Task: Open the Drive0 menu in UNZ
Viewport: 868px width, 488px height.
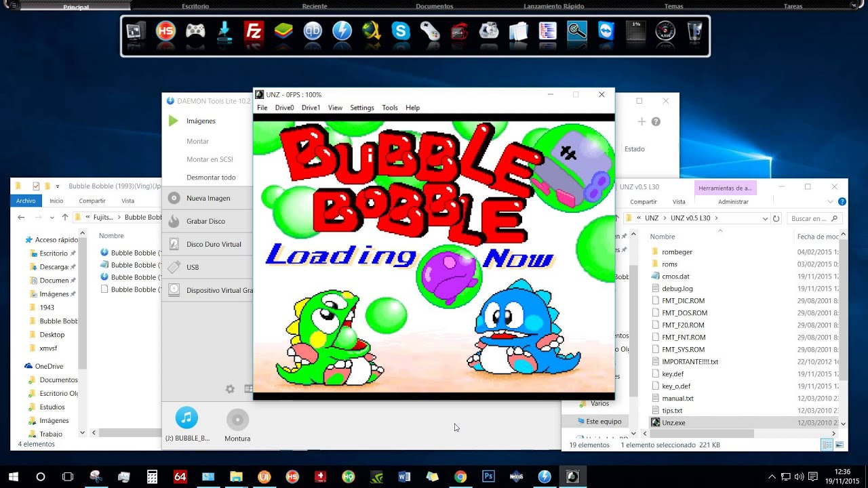Action: [284, 108]
